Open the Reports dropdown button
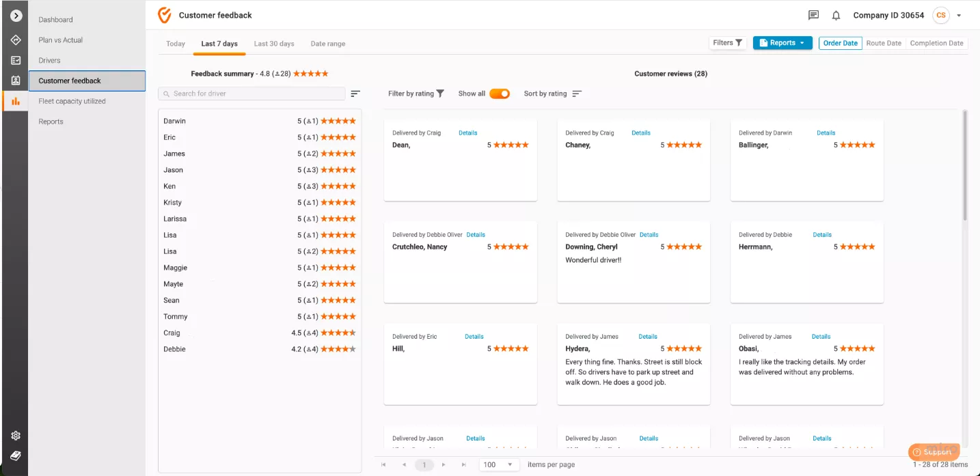This screenshot has width=980, height=476. pos(782,43)
